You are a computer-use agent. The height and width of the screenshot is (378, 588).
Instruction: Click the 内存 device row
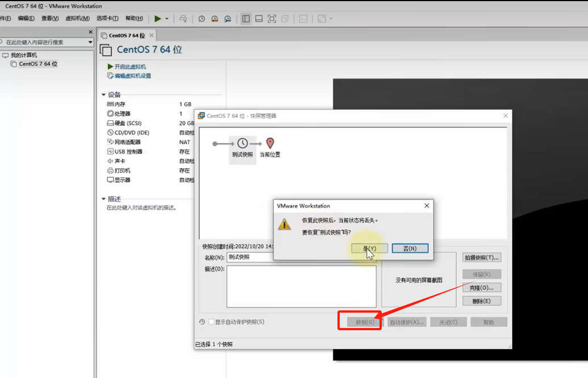tap(150, 104)
